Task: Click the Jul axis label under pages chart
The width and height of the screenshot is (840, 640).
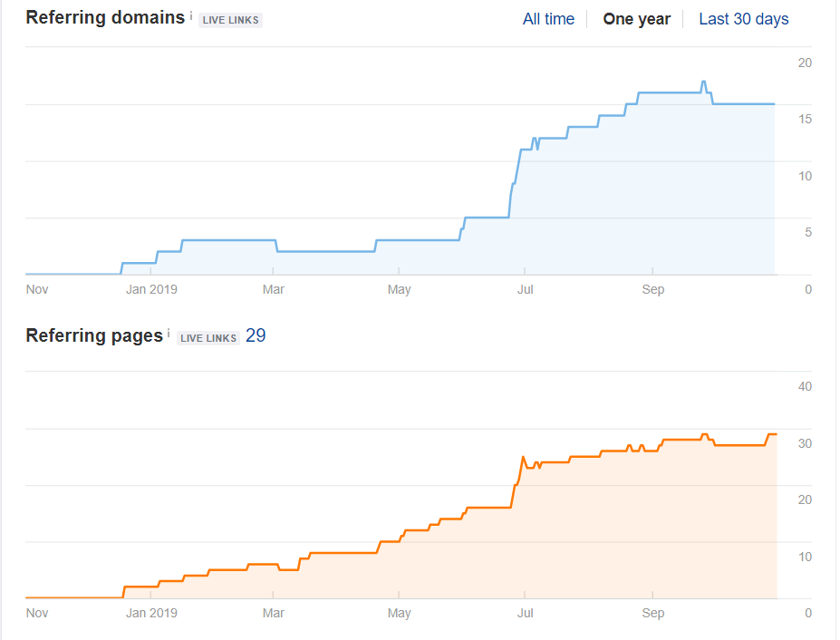Action: point(524,613)
